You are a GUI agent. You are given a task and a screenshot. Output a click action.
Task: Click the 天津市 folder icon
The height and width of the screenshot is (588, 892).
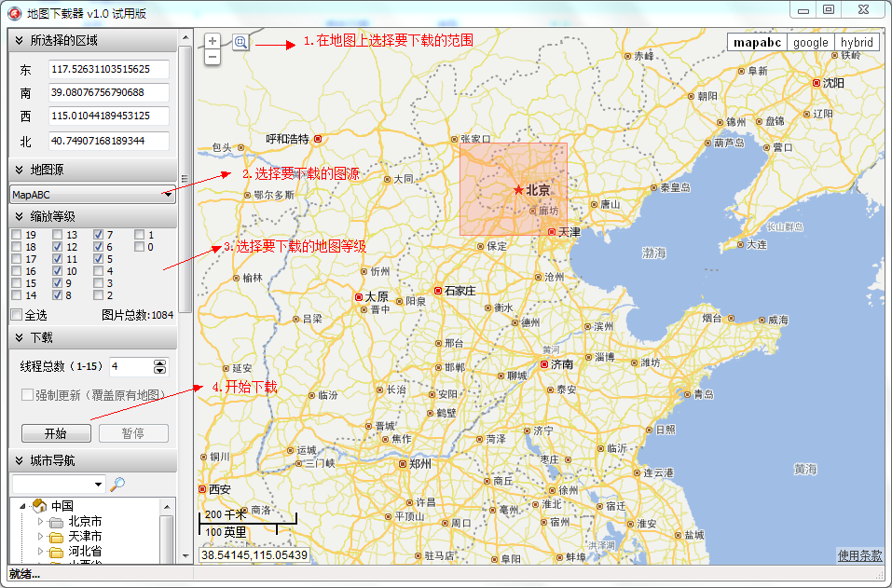(x=56, y=537)
